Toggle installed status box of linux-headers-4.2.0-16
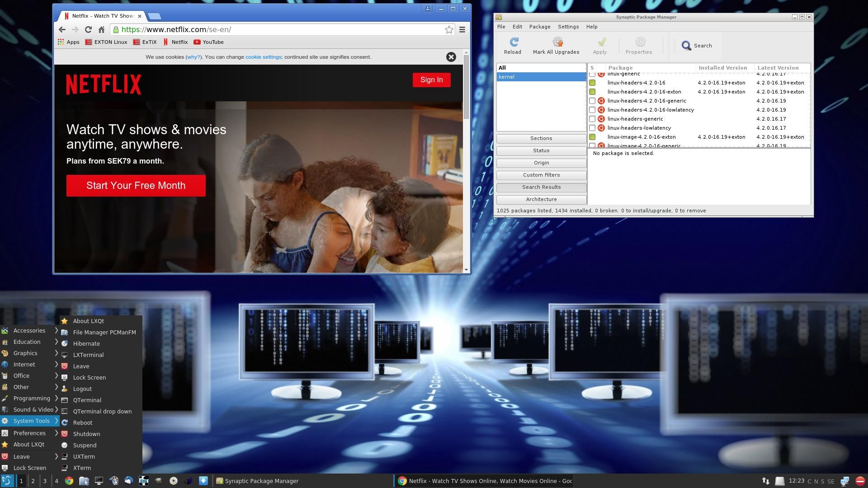 592,83
